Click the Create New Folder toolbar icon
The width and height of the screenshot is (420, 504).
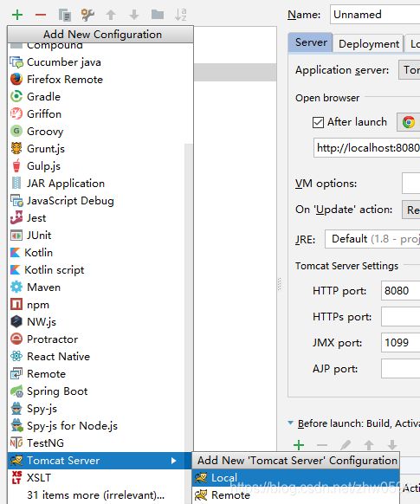point(158,15)
